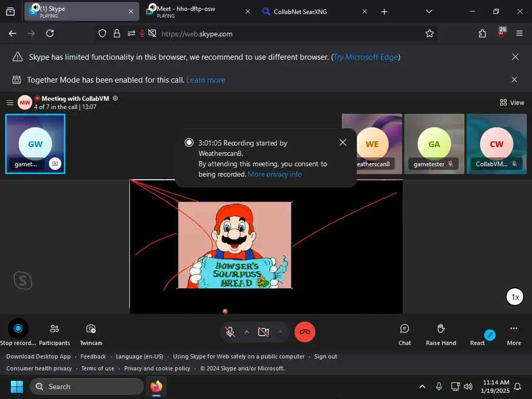
Task: Raise hand in the meeting
Action: coord(441,334)
